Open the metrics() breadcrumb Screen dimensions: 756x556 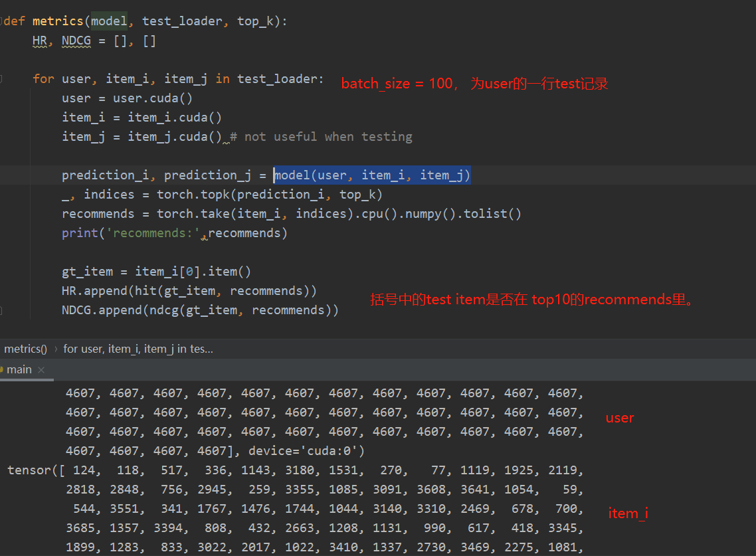(x=25, y=348)
